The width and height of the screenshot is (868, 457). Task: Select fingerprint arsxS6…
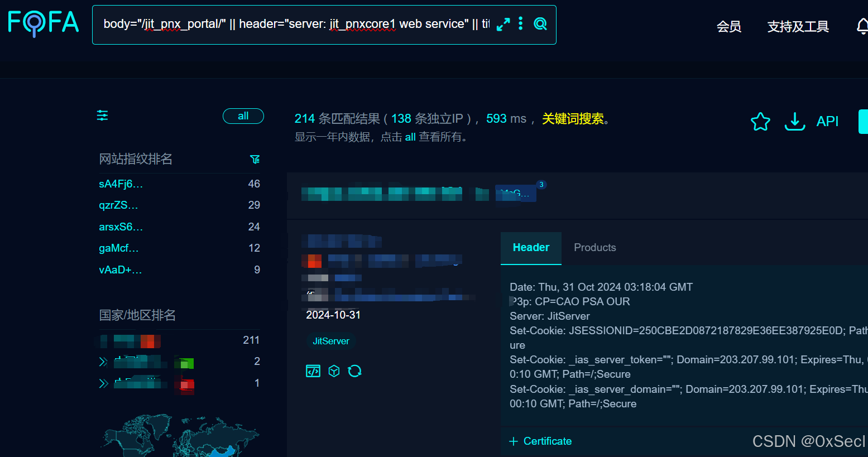tap(121, 227)
